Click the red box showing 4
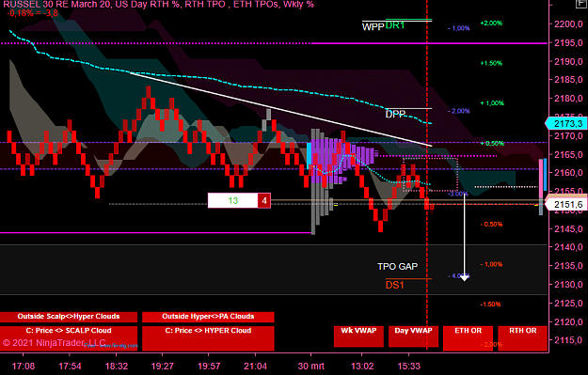Screen dimensions: 588x375 coord(264,201)
